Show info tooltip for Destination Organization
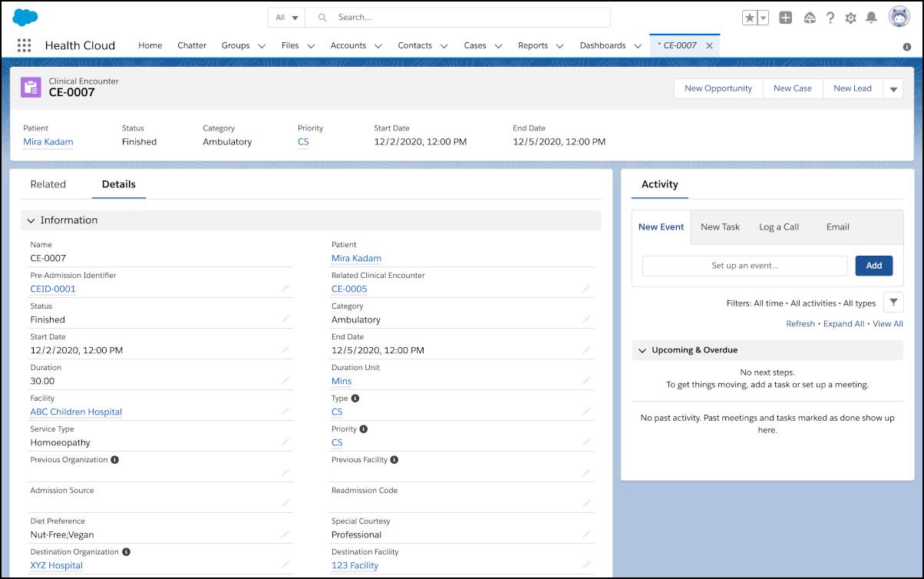The image size is (924, 579). (x=126, y=552)
